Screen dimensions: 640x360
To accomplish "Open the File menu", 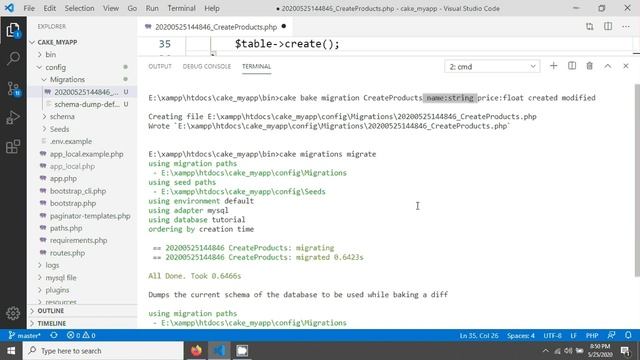I will (29, 8).
